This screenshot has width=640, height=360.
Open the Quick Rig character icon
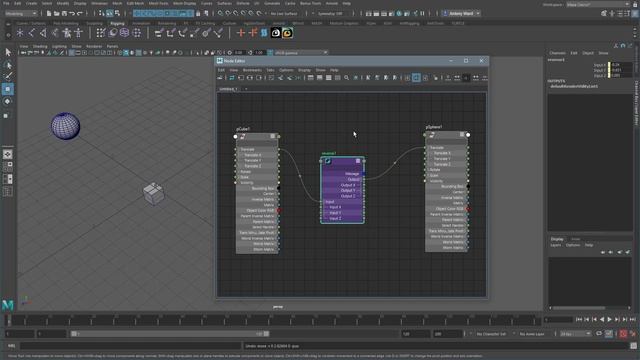point(67,33)
